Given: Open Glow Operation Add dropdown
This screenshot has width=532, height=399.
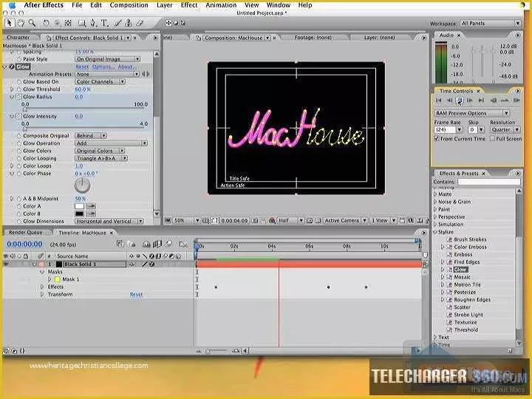Looking at the screenshot, I should 111,143.
